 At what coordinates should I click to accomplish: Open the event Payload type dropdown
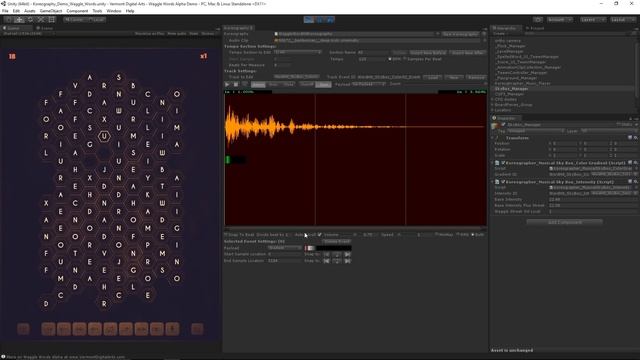(284, 248)
